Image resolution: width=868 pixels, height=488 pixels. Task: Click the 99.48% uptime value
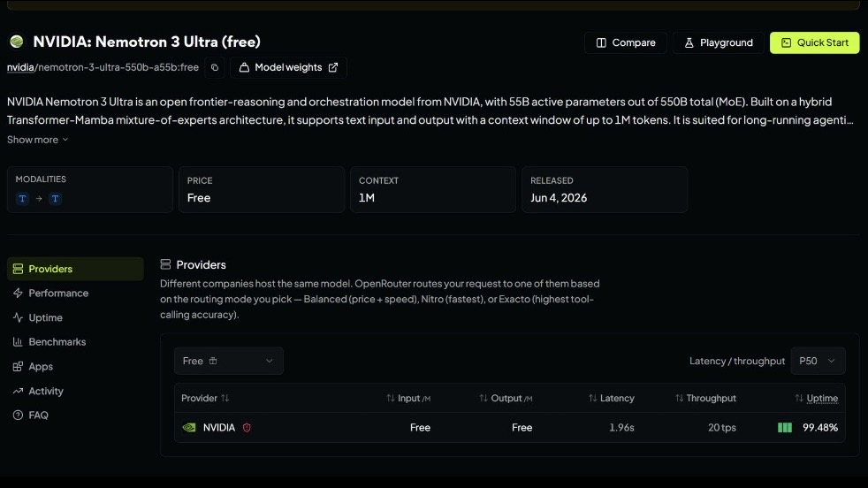(820, 428)
